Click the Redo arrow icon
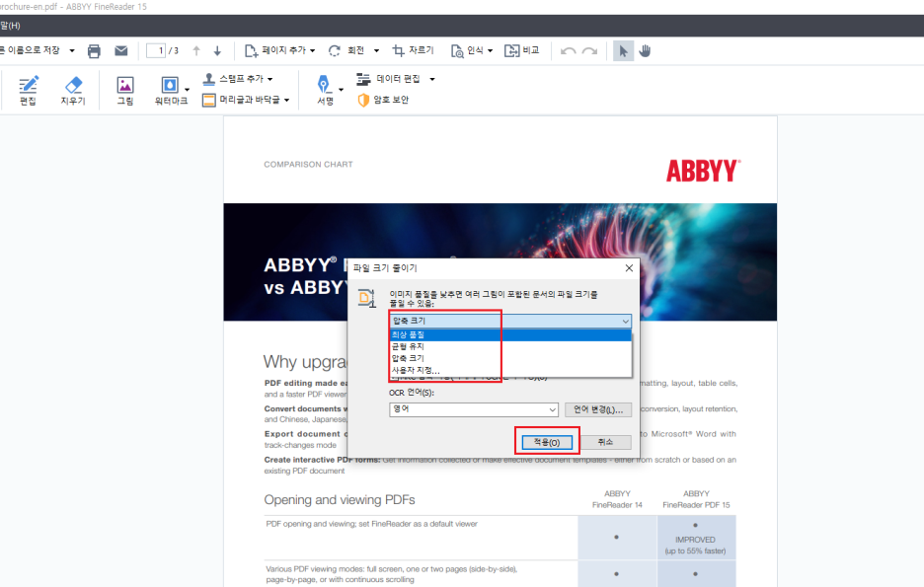Screen dimensions: 924x587 590,51
